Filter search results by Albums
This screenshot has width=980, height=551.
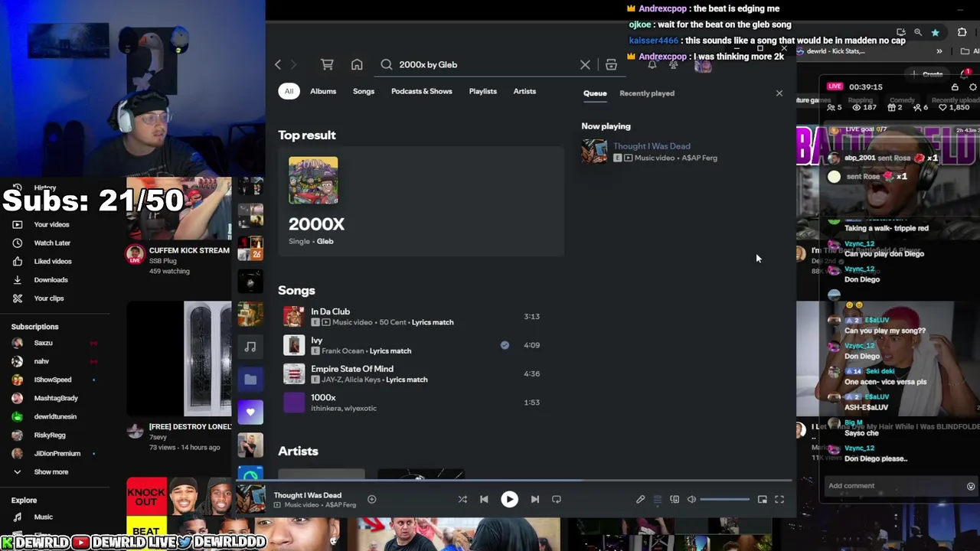(323, 91)
